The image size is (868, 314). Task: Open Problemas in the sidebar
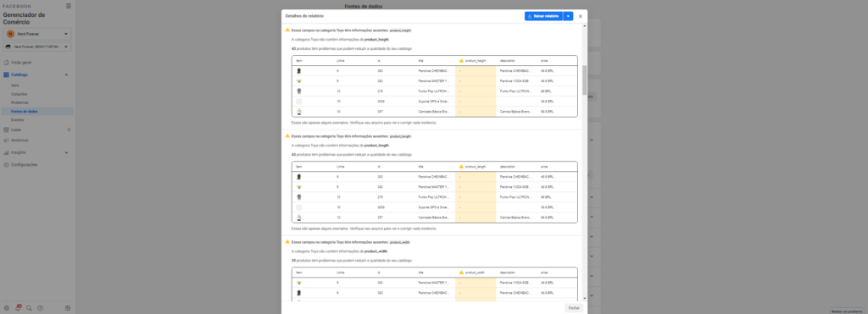[x=19, y=102]
